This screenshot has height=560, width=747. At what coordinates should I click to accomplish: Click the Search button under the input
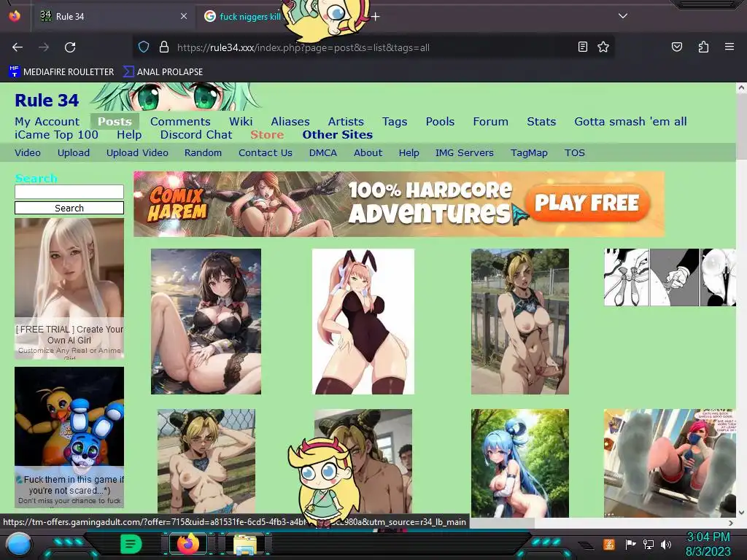click(69, 208)
